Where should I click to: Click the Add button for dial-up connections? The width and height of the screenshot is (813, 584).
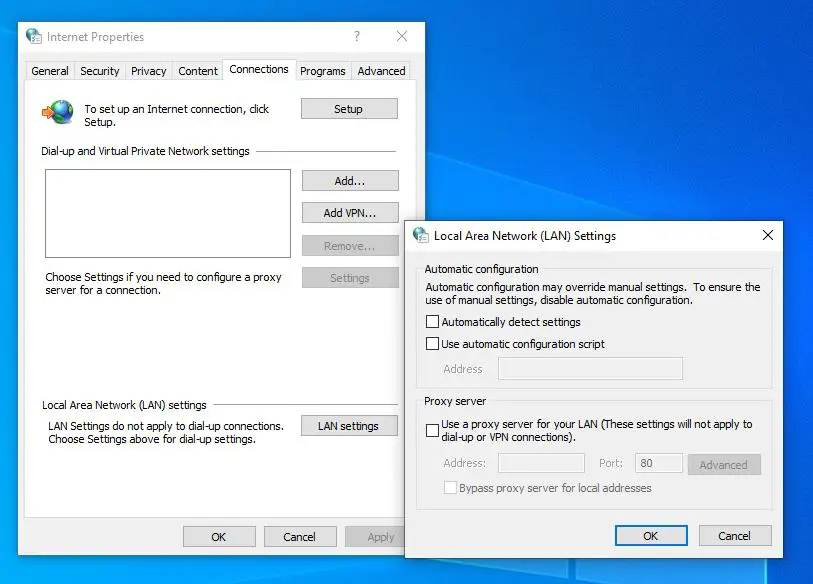pyautogui.click(x=349, y=180)
